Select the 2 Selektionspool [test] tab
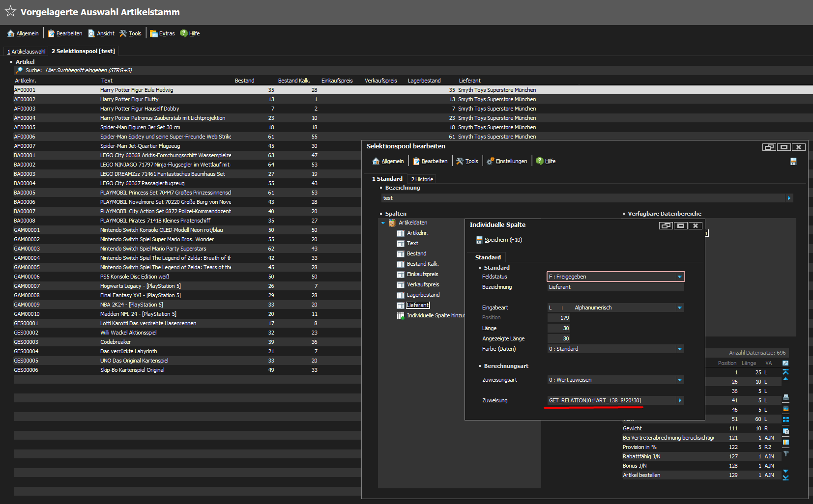Image resolution: width=813 pixels, height=504 pixels. pyautogui.click(x=84, y=51)
